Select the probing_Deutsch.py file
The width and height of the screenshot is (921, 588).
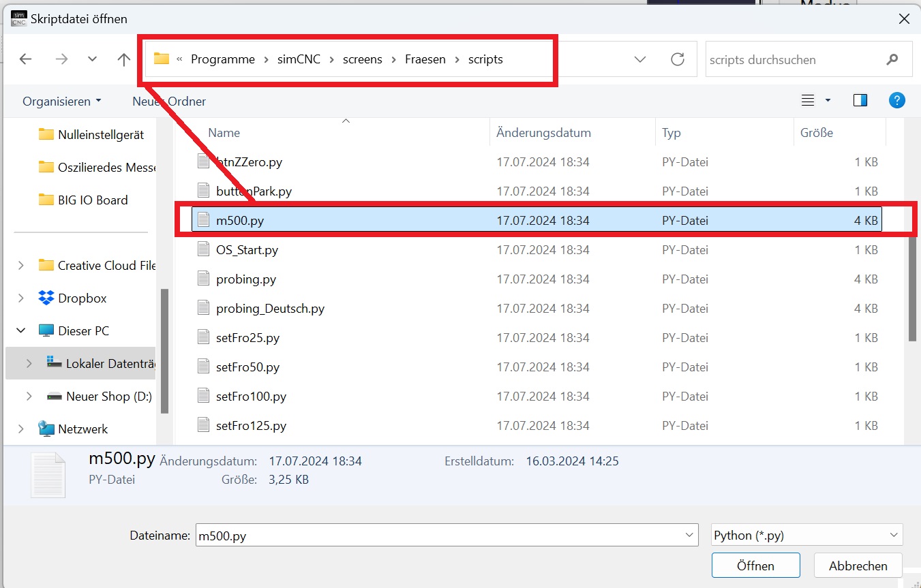tap(270, 309)
